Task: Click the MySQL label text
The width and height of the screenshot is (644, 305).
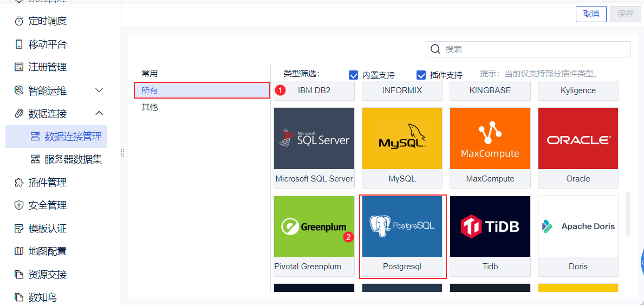Action: (x=402, y=179)
